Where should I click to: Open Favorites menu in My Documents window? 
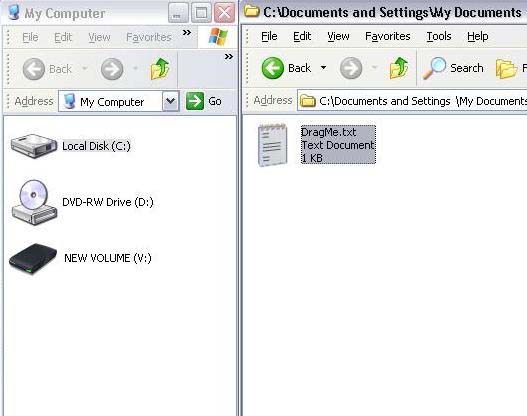point(388,36)
